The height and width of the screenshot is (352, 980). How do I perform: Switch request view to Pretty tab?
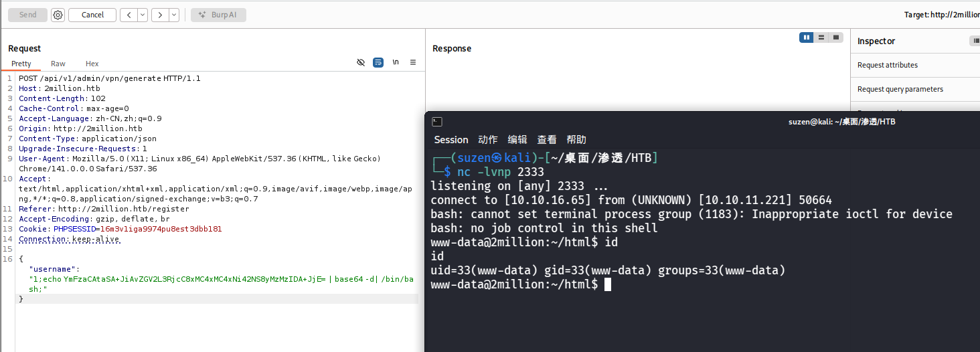point(21,64)
